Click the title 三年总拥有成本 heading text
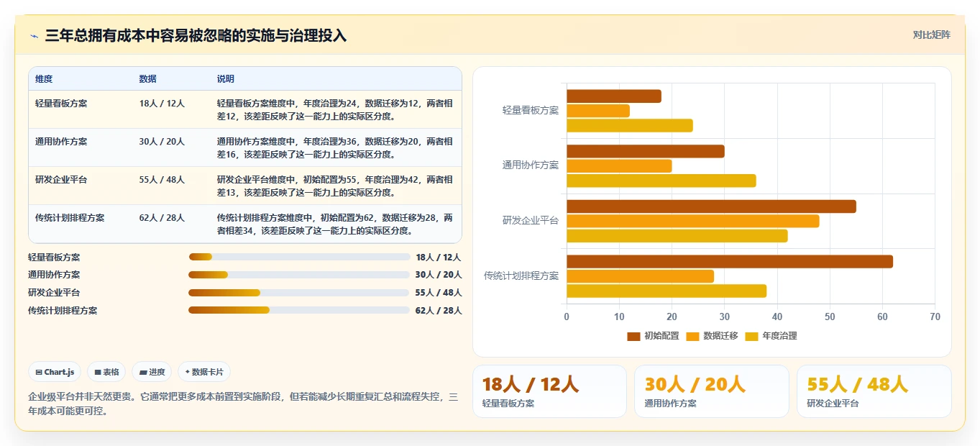This screenshot has height=446, width=980. tap(196, 35)
